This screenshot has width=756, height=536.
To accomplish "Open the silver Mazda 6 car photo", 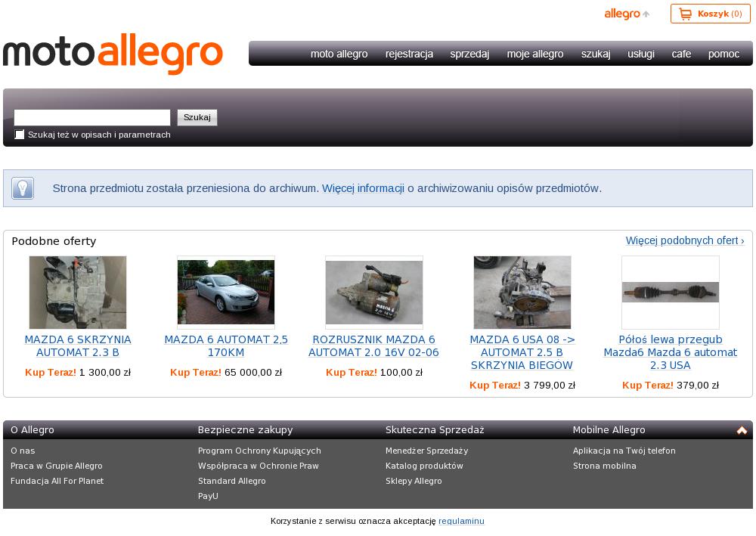I will tap(226, 292).
